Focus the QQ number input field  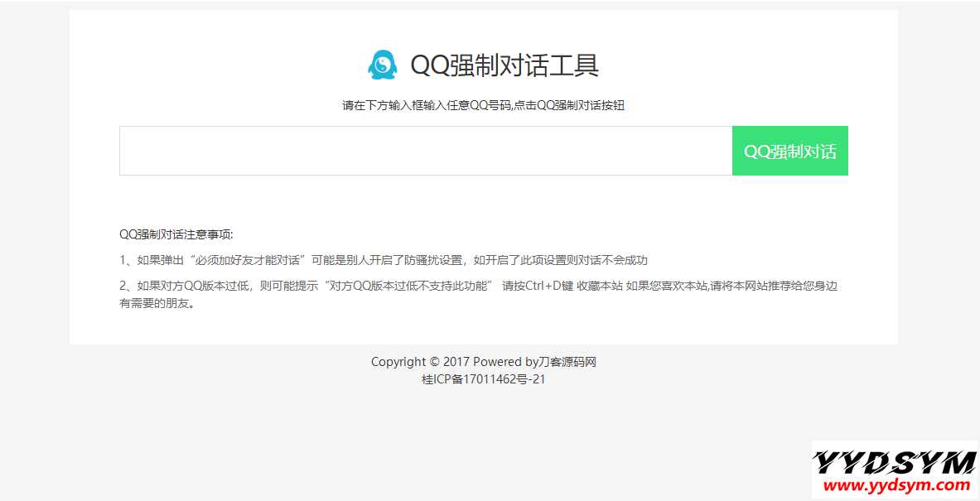coord(425,151)
